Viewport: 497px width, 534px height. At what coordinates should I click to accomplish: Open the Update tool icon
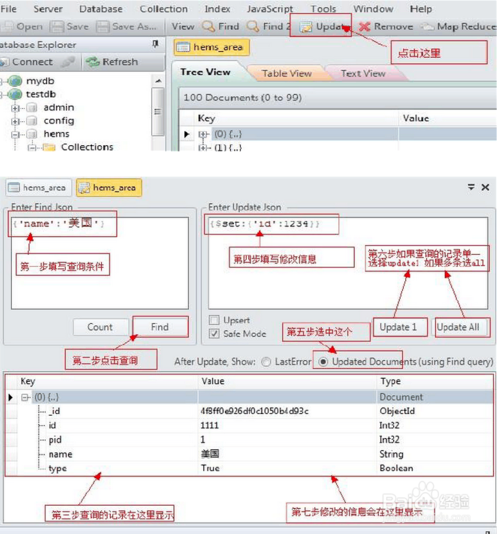coord(306,27)
